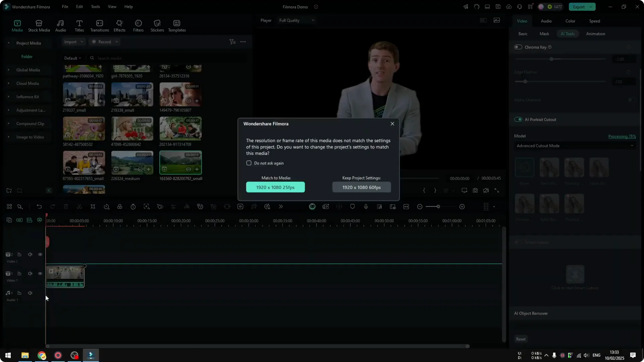This screenshot has width=644, height=362.
Task: Open the Full Quality player dropdown
Action: [297, 20]
